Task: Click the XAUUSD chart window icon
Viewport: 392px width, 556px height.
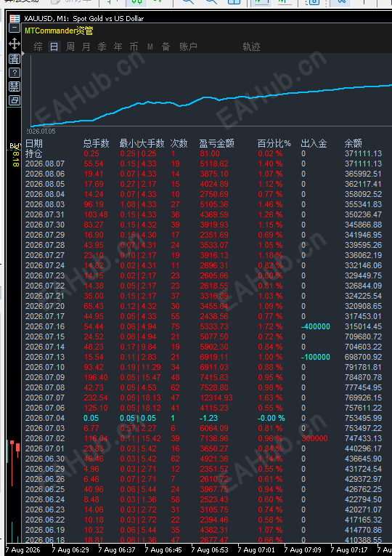Action: click(x=15, y=18)
